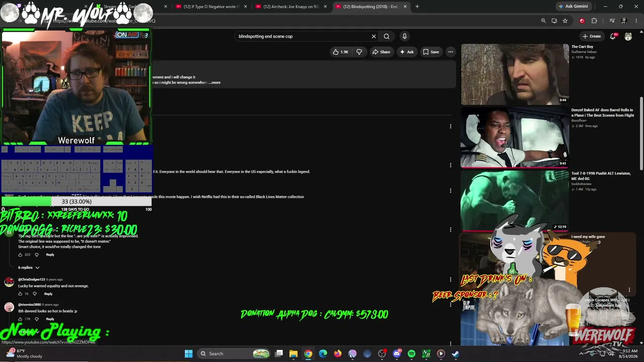Image resolution: width=644 pixels, height=362 pixels.
Task: Like ChrisDodgers123's comment
Action: tap(21, 294)
